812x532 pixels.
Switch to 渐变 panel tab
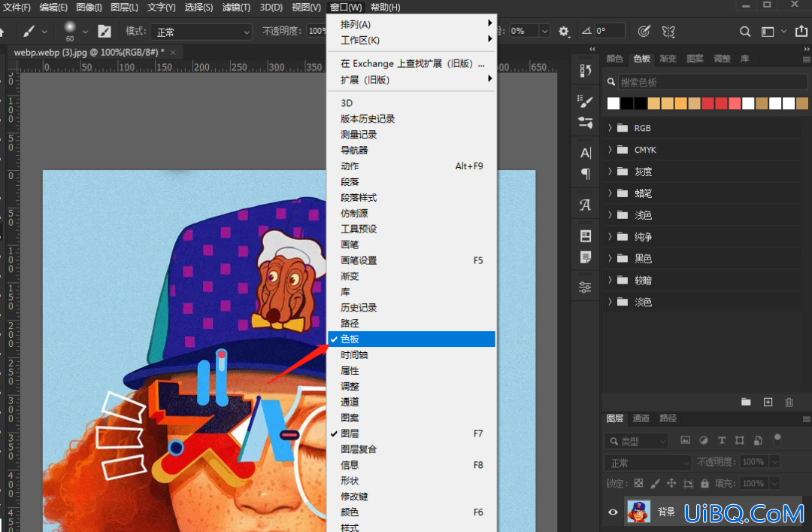coord(668,59)
